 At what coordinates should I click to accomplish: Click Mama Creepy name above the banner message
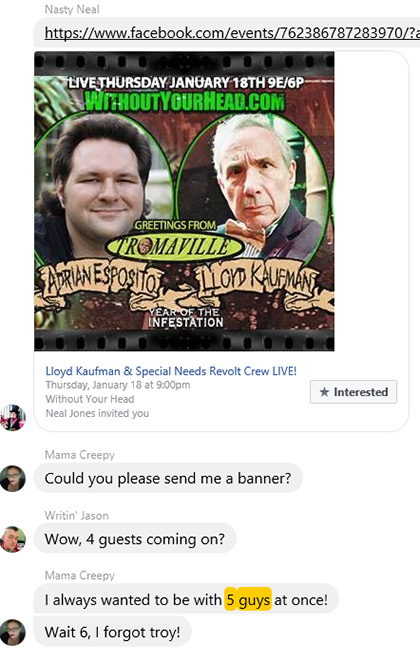pos(80,455)
